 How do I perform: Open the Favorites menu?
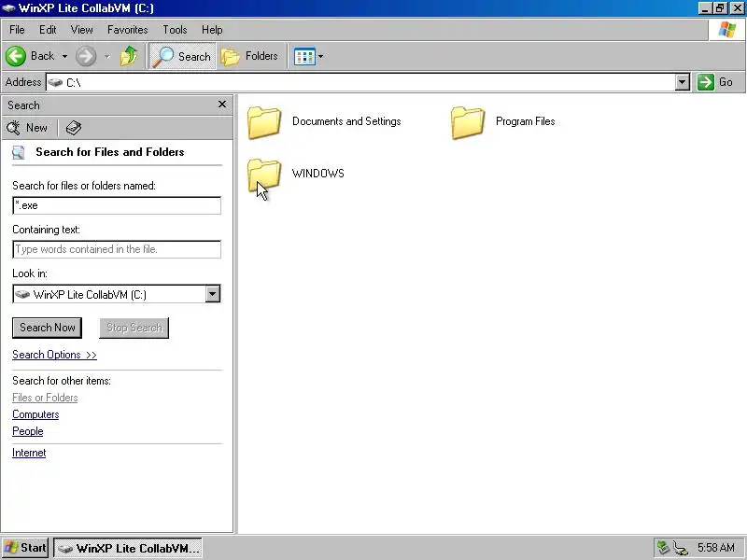(127, 30)
